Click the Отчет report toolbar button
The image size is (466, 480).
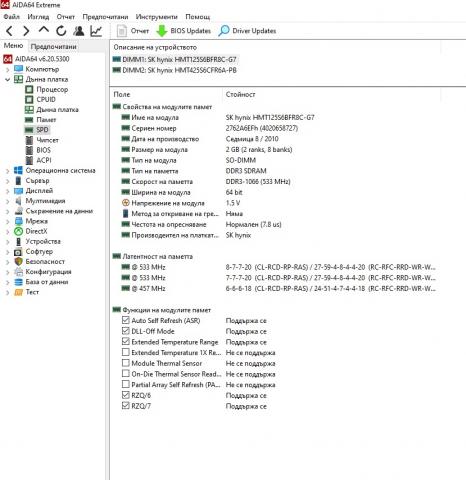(132, 31)
